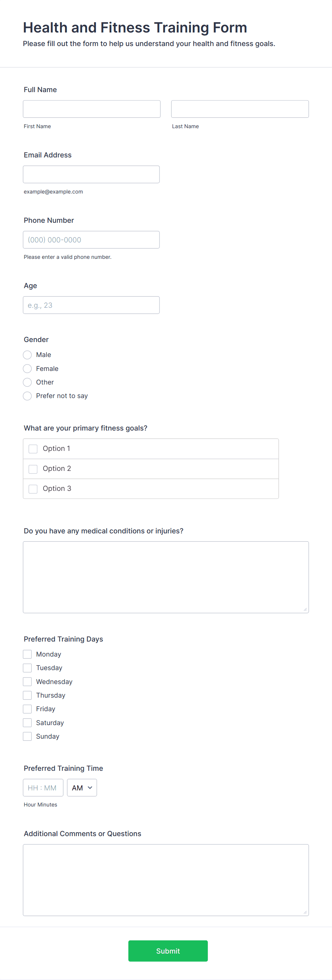Check the Friday checkbox
This screenshot has height=980, width=332.
pyautogui.click(x=27, y=709)
